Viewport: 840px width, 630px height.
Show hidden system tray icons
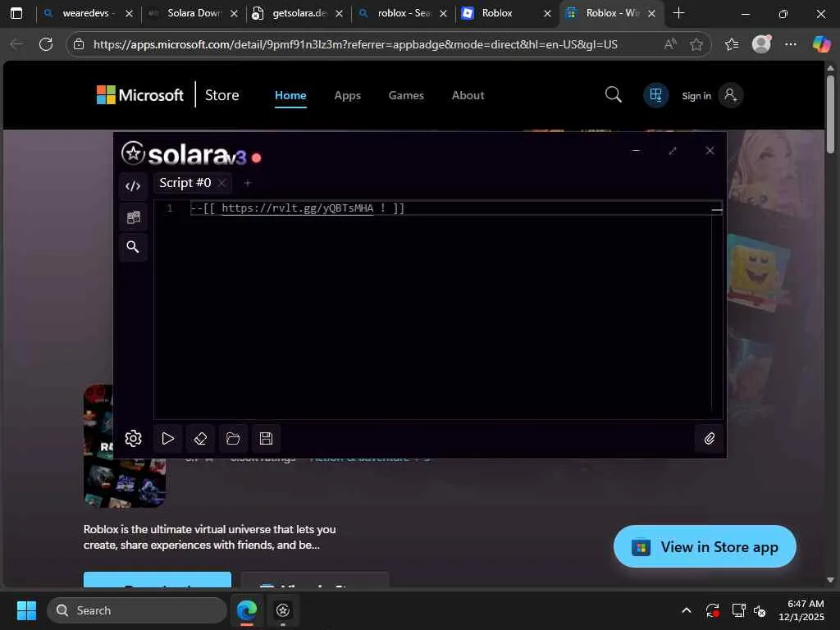687,610
